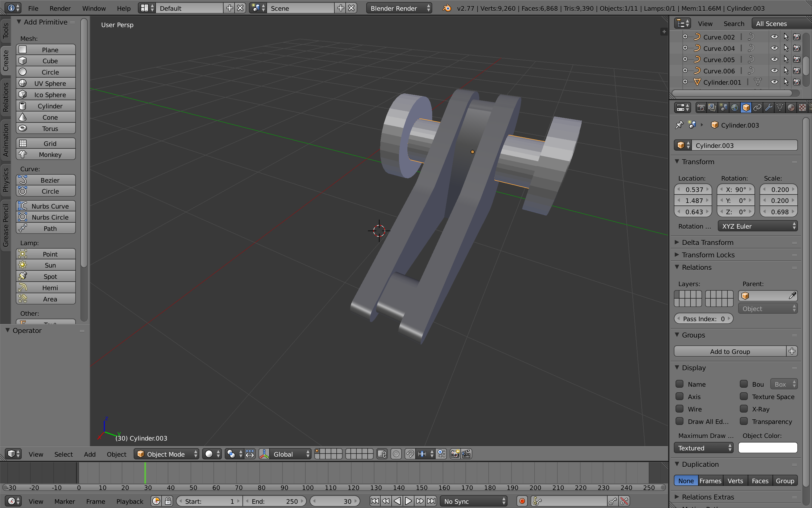Click the End frame 250 field

[275, 501]
